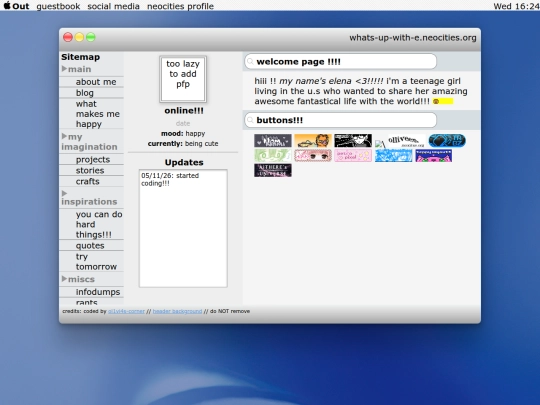The width and height of the screenshot is (540, 405).
Task: Click the buttons!!! title bar
Action: (341, 120)
